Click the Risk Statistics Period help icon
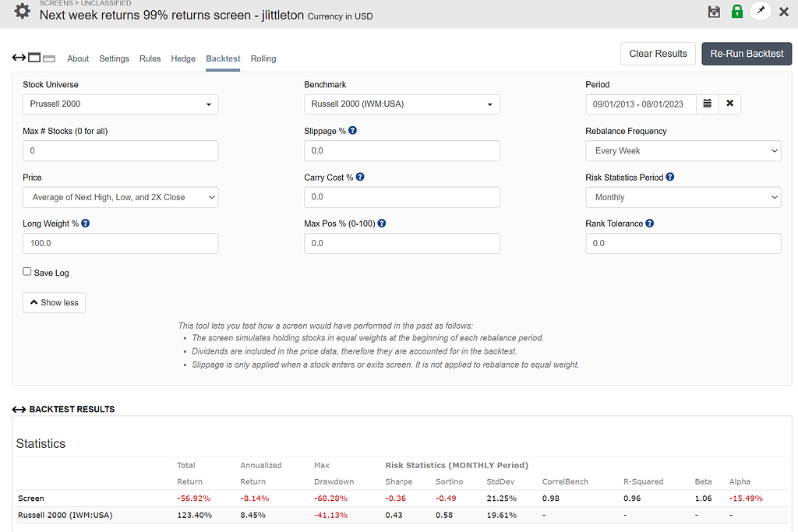 [669, 177]
